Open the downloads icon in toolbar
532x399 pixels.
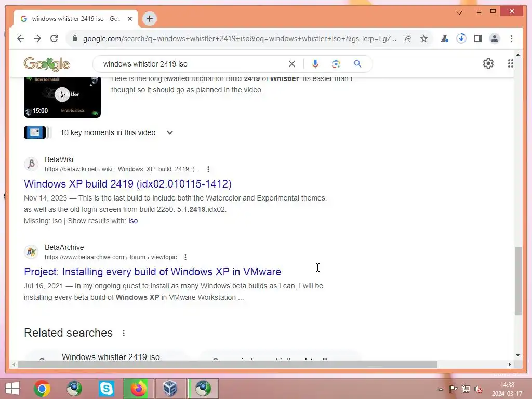click(x=461, y=38)
